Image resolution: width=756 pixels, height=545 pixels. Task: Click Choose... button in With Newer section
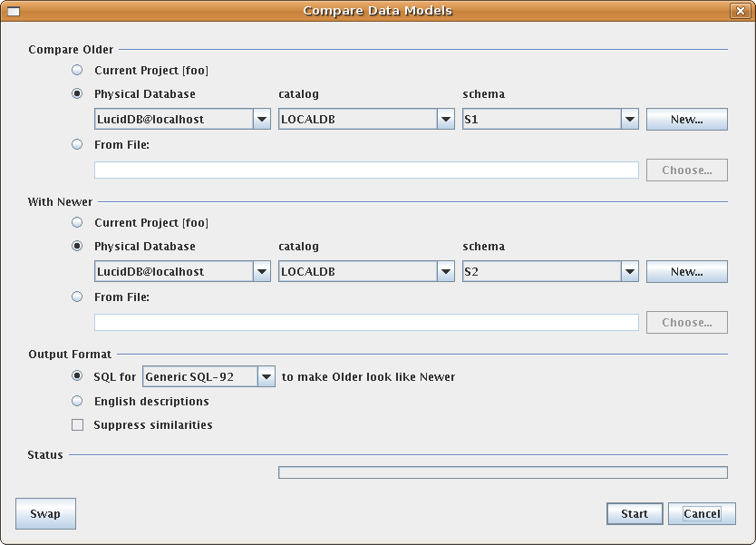686,323
